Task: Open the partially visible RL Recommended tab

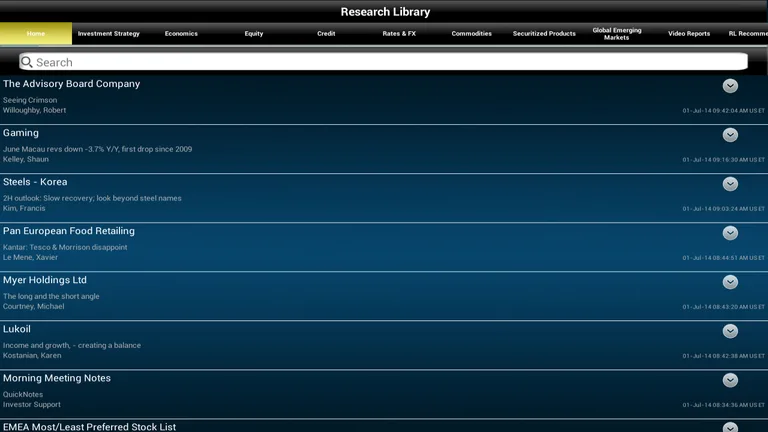Action: pos(747,33)
